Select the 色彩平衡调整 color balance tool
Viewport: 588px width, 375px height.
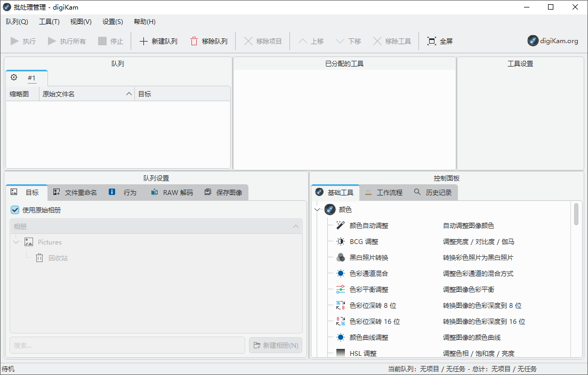point(368,289)
